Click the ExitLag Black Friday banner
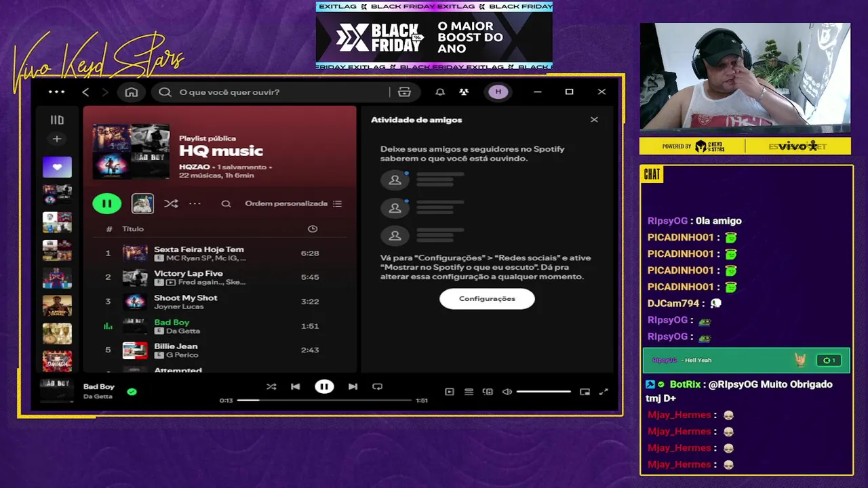The height and width of the screenshot is (488, 868). point(434,37)
